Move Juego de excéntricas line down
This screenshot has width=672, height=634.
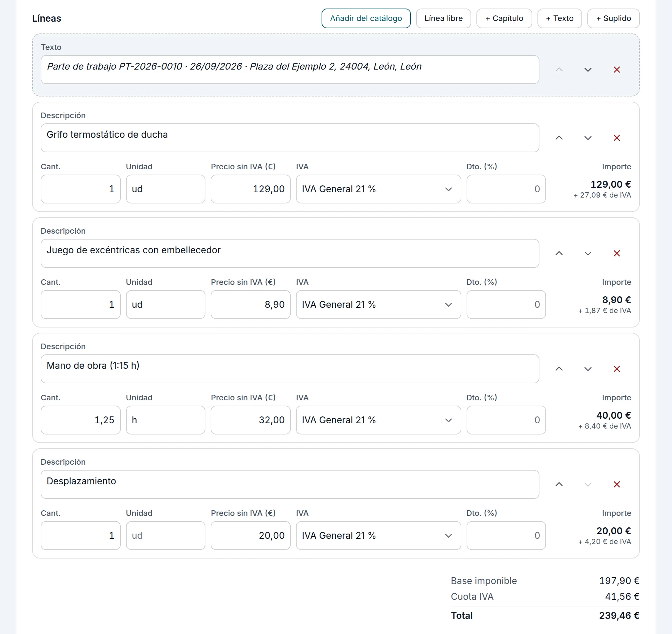[x=588, y=253]
